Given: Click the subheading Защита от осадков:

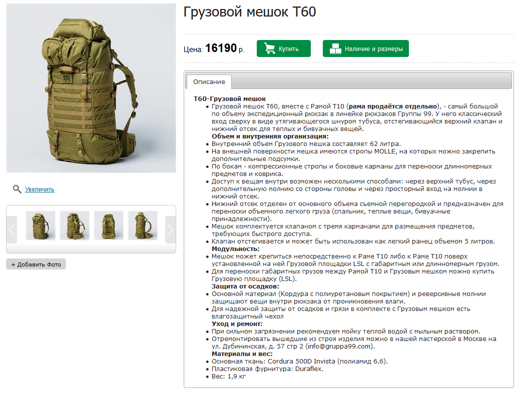Looking at the screenshot, I should pos(245,286).
